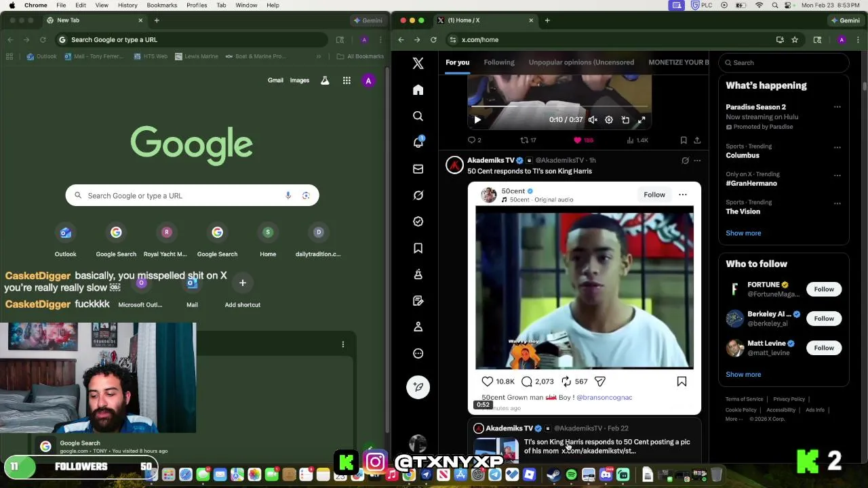Open Google apps grid icon
Viewport: 868px width, 488px height.
347,81
